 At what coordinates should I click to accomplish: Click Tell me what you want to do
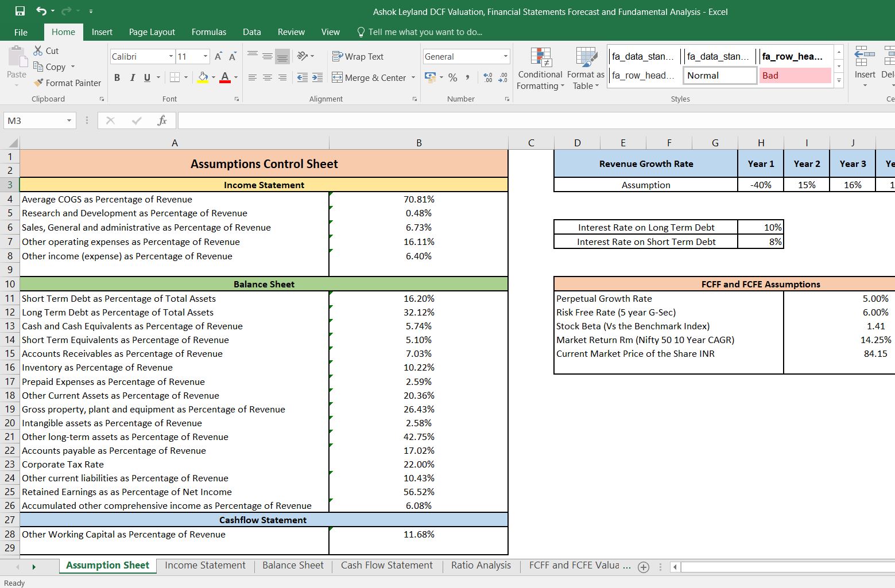(x=420, y=32)
